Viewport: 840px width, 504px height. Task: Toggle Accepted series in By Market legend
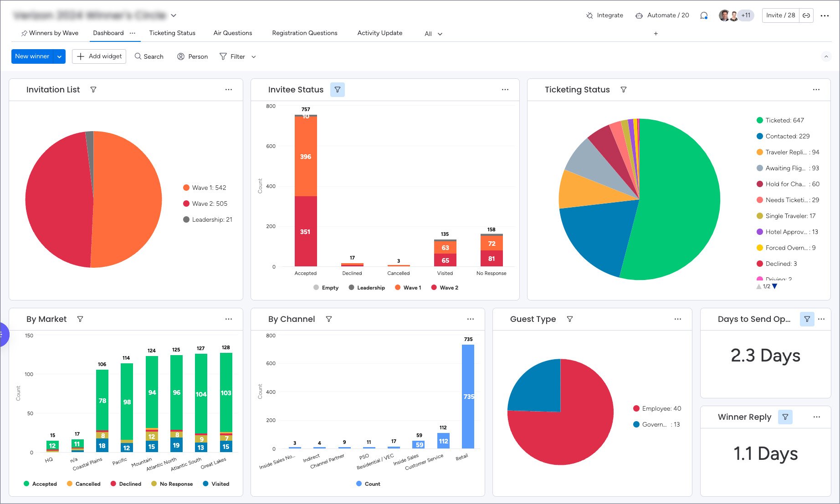pyautogui.click(x=40, y=484)
